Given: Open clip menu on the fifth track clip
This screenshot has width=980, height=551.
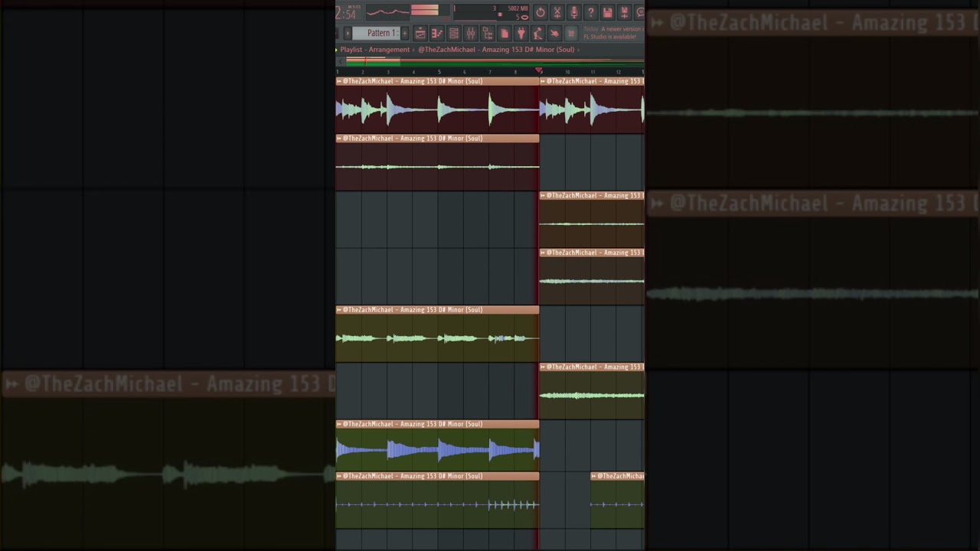Looking at the screenshot, I should 338,310.
